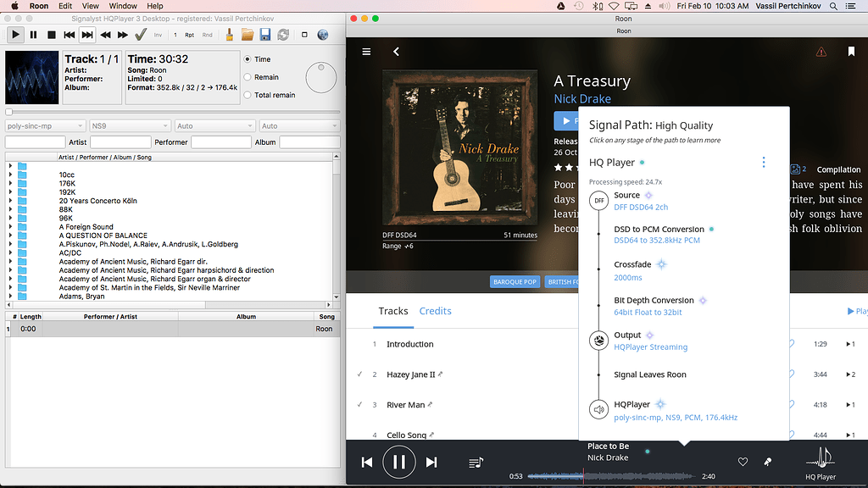Open the NS9 dropdown
This screenshot has height=488, width=868.
[x=129, y=126]
